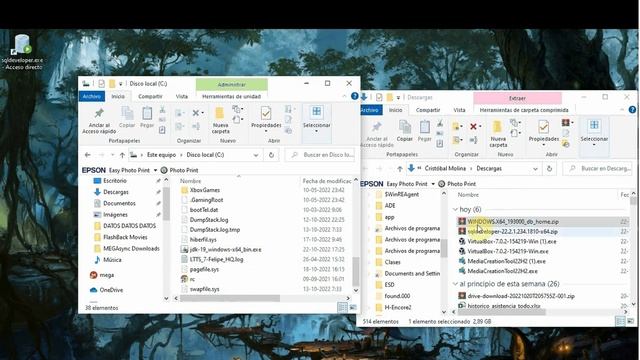Click Anclar al Acceso rápido in Descargas window
Viewport: 640px width, 360px height.
(376, 135)
